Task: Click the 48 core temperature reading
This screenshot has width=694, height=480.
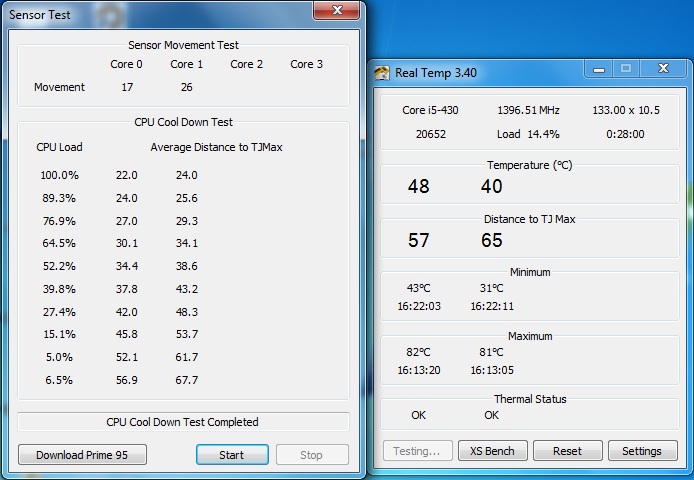Action: [419, 186]
